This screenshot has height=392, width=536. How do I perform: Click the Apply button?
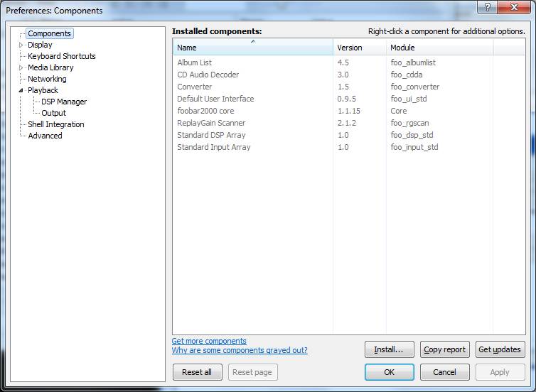[500, 372]
